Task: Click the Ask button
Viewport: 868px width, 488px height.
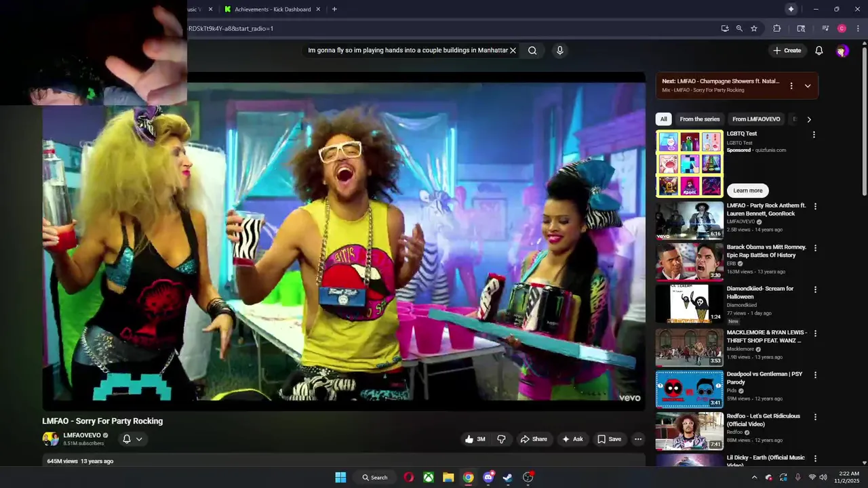Action: click(572, 439)
